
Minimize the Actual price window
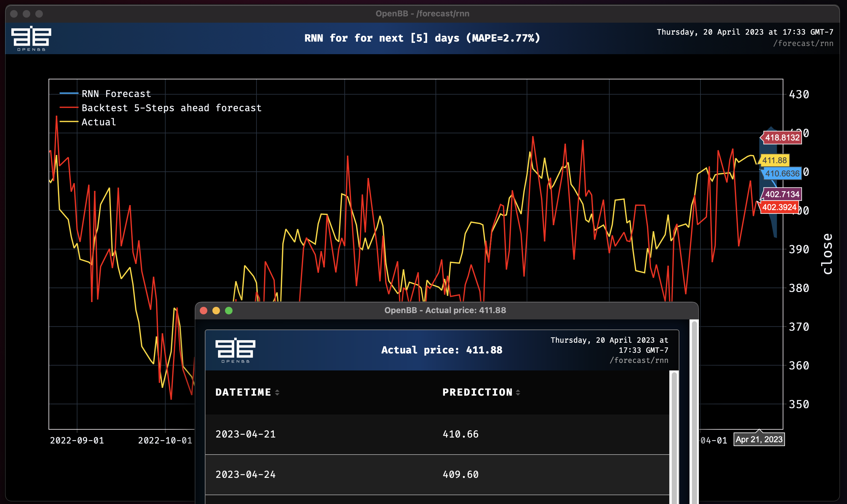pyautogui.click(x=216, y=310)
